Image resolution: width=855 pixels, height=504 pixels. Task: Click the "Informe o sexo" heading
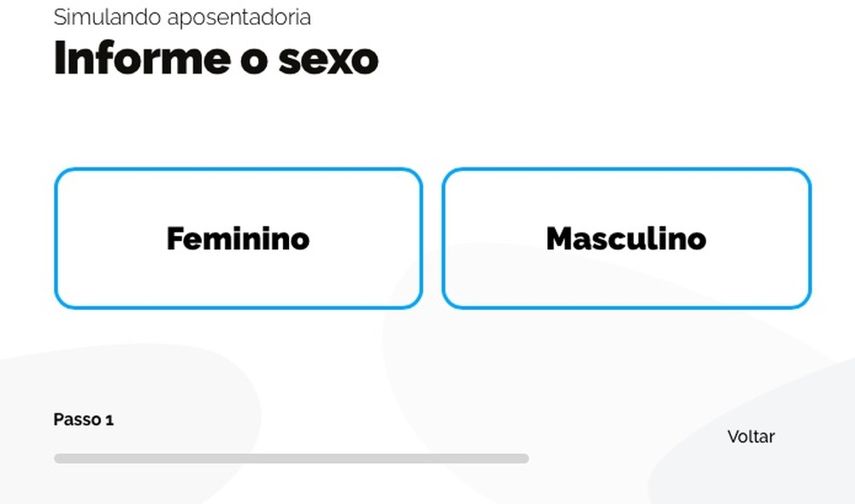(x=215, y=58)
